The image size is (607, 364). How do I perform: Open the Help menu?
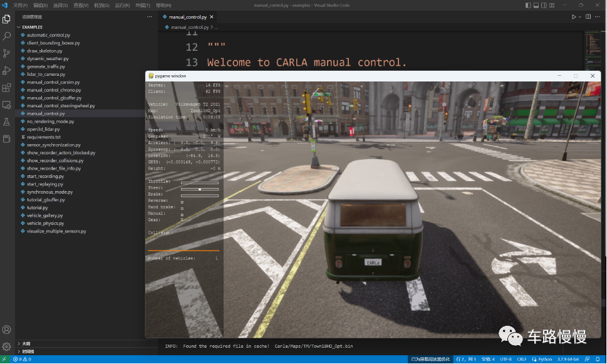click(163, 6)
